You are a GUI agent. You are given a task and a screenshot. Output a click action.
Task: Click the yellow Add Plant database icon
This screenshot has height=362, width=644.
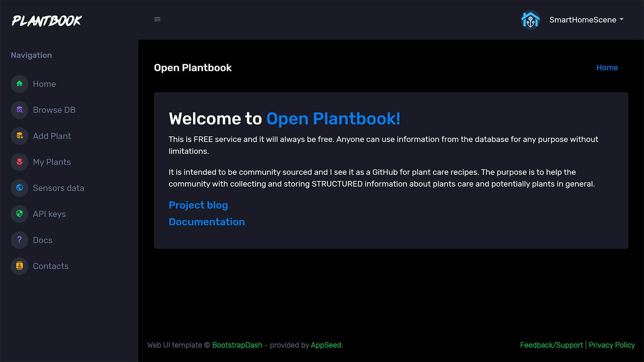[x=19, y=136]
